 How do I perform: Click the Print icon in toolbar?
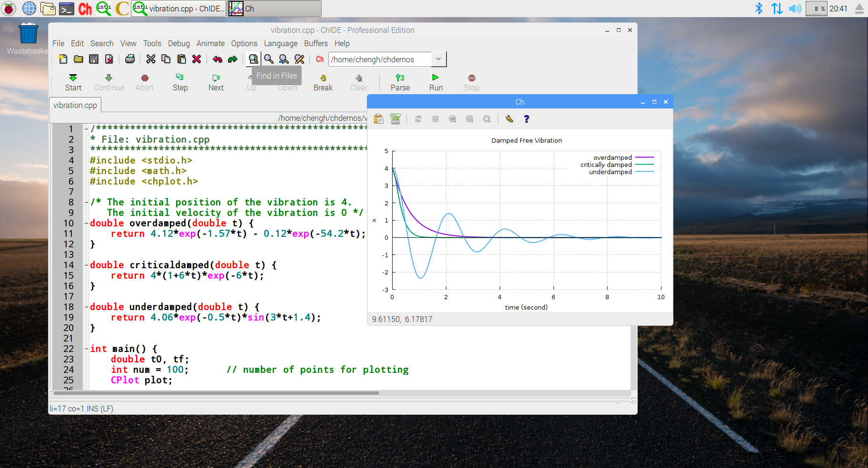(130, 59)
